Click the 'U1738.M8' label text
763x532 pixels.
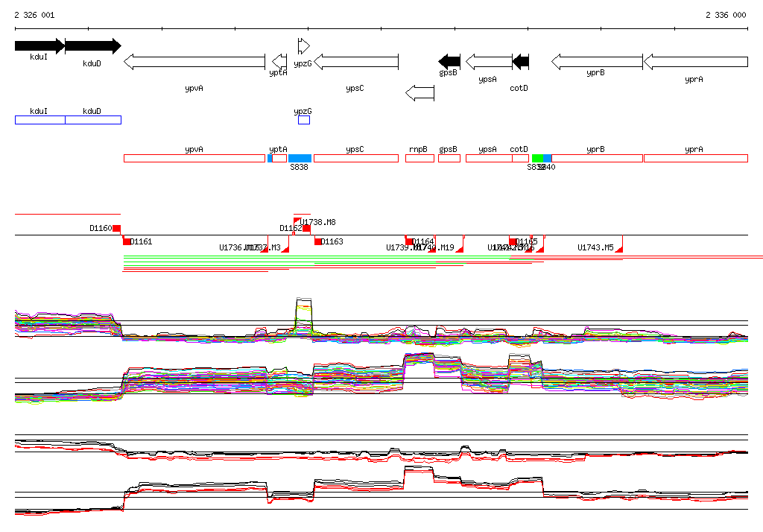point(317,222)
